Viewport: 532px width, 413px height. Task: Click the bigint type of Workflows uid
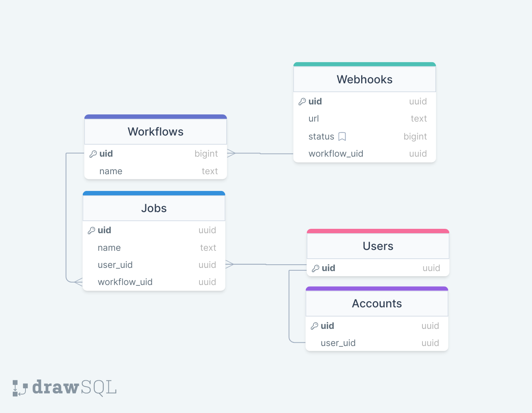(x=206, y=154)
